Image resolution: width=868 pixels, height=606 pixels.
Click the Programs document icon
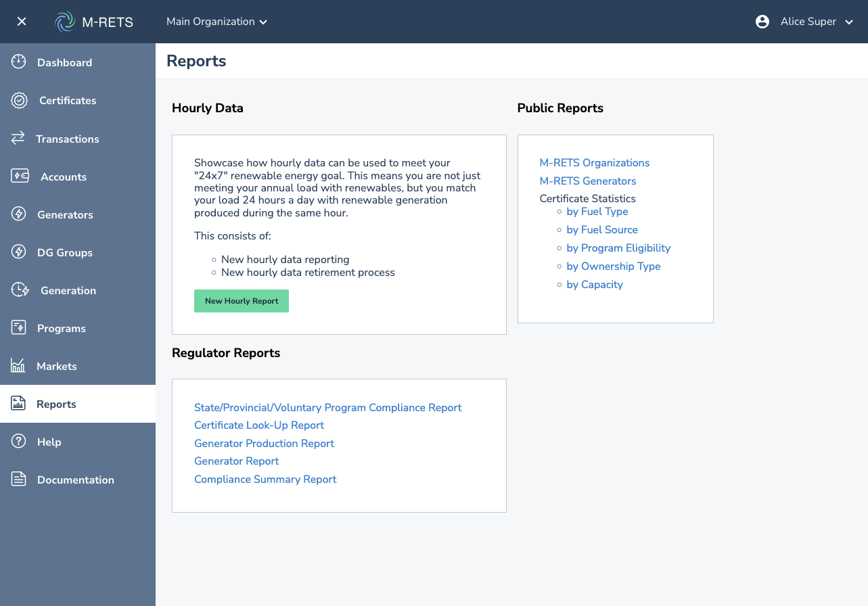18,327
